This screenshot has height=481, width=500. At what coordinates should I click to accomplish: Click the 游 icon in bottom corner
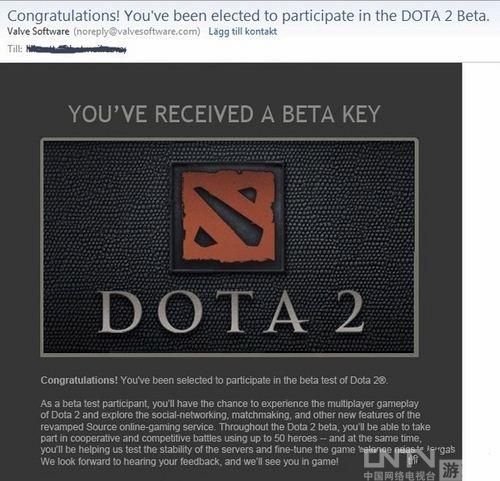point(450,471)
